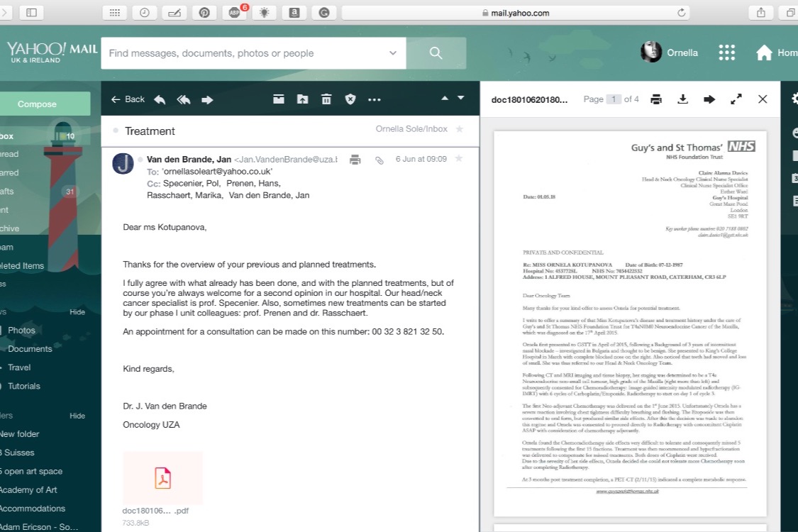Click the Ornella Sole/Inbox label

tap(411, 129)
